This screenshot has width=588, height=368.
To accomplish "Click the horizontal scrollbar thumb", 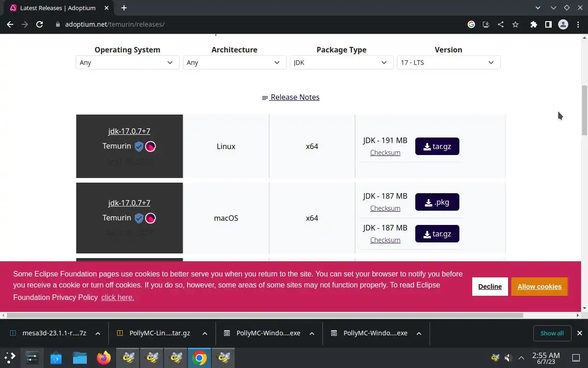I will (x=265, y=315).
